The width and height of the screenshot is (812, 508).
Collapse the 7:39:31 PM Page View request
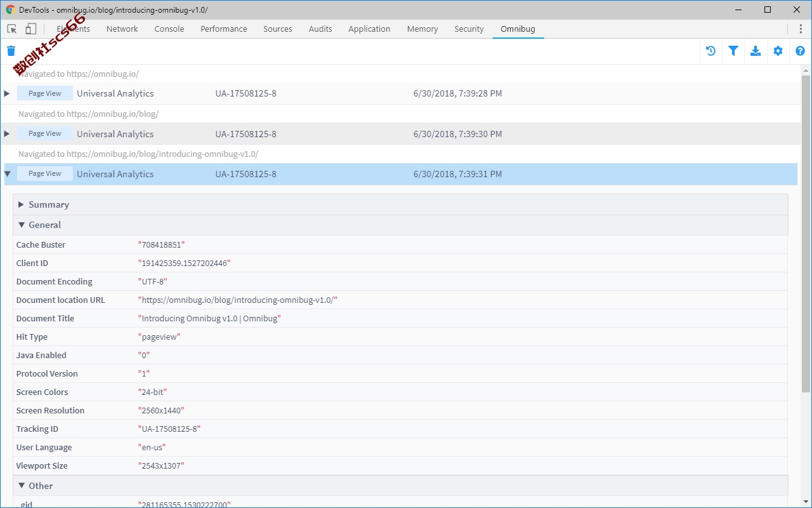tap(7, 173)
